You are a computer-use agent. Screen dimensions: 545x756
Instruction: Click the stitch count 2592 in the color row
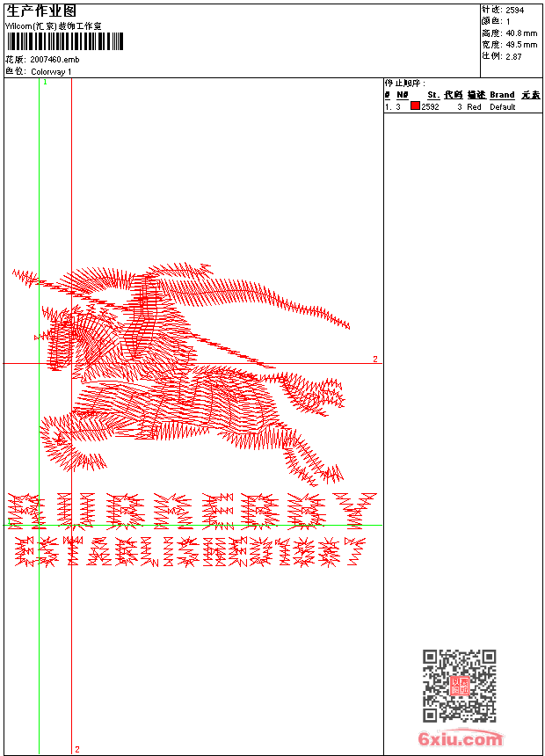pyautogui.click(x=430, y=107)
